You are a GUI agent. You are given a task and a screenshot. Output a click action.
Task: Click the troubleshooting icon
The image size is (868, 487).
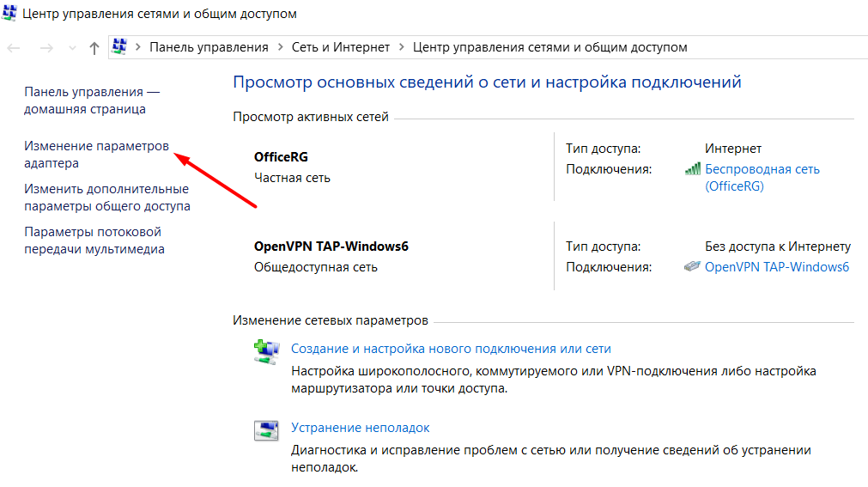(x=266, y=430)
